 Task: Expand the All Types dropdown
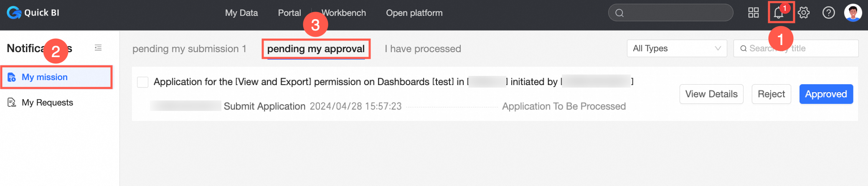pos(677,48)
